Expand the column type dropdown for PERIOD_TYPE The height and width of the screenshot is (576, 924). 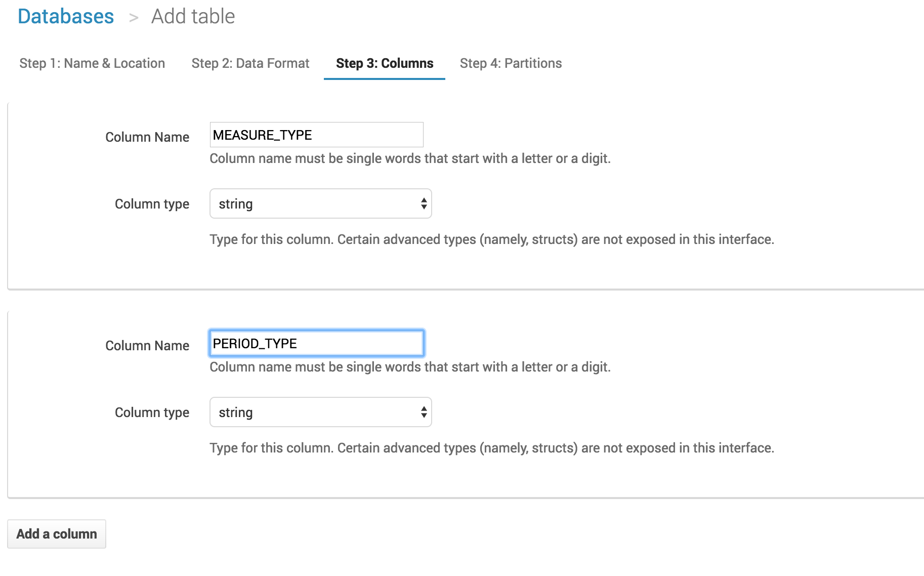(320, 413)
